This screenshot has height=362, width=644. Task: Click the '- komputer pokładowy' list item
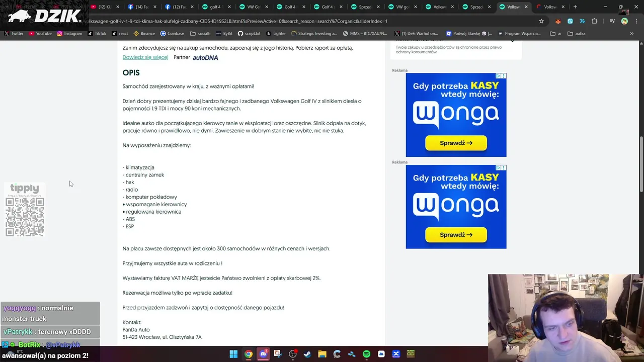click(150, 197)
